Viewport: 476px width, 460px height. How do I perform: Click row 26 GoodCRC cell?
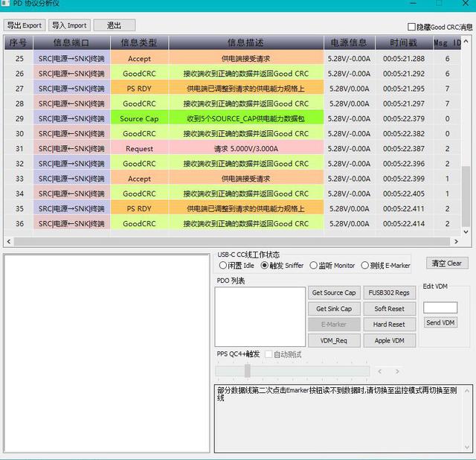(139, 74)
